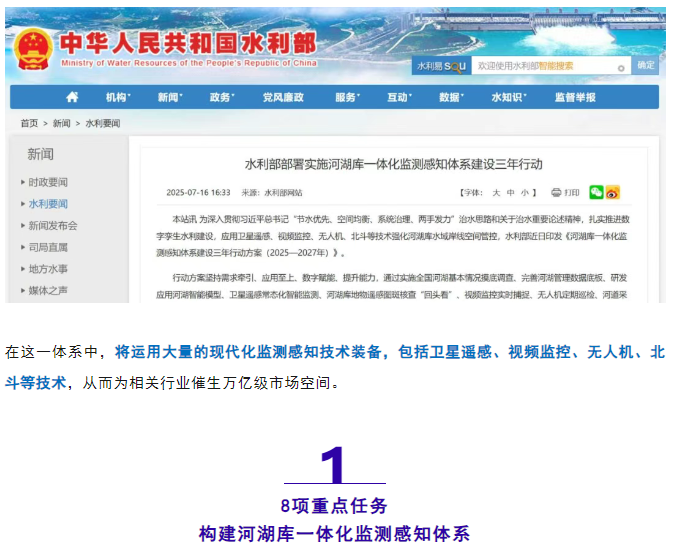Go to 首页 in the breadcrumb
Viewport: 677px width, 560px height.
(29, 123)
